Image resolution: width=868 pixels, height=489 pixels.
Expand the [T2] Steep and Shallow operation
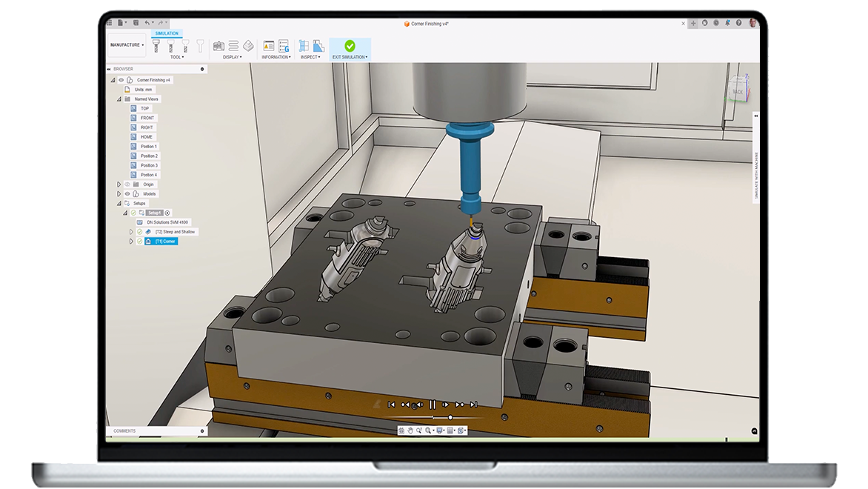(132, 231)
